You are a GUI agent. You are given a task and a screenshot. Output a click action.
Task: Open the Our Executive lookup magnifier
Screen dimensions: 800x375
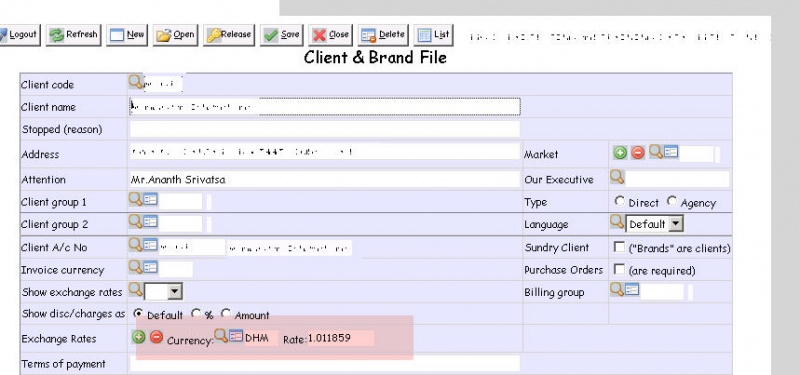[x=617, y=177]
